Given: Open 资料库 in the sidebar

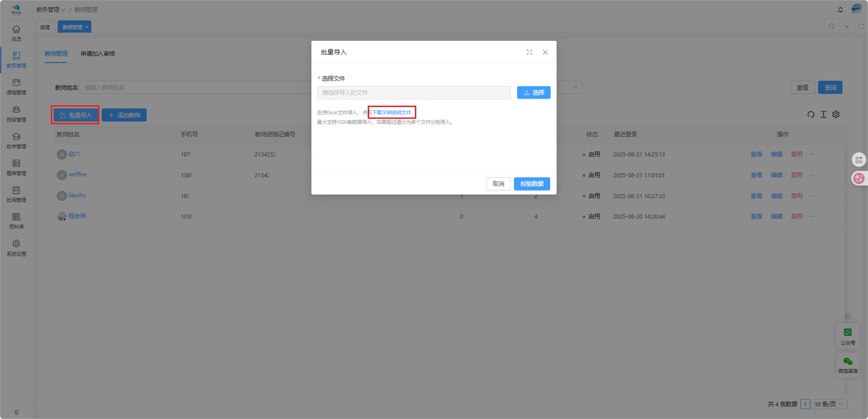Looking at the screenshot, I should pyautogui.click(x=16, y=220).
